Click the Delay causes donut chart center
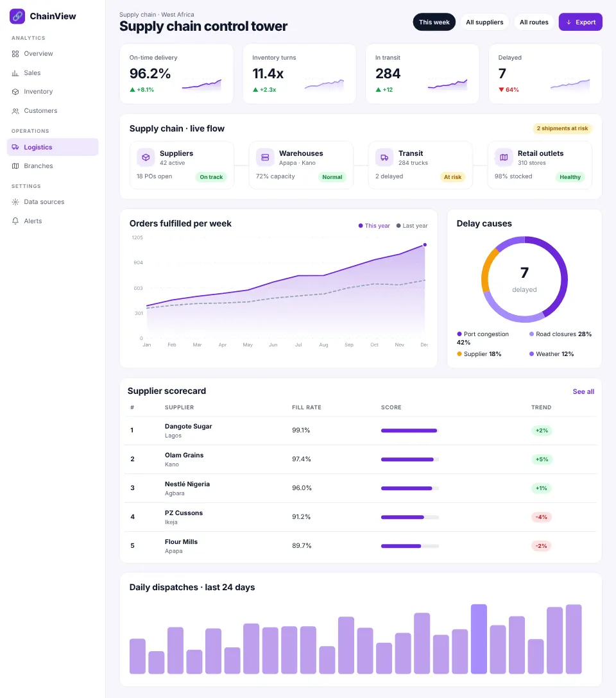This screenshot has height=698, width=616. [524, 280]
